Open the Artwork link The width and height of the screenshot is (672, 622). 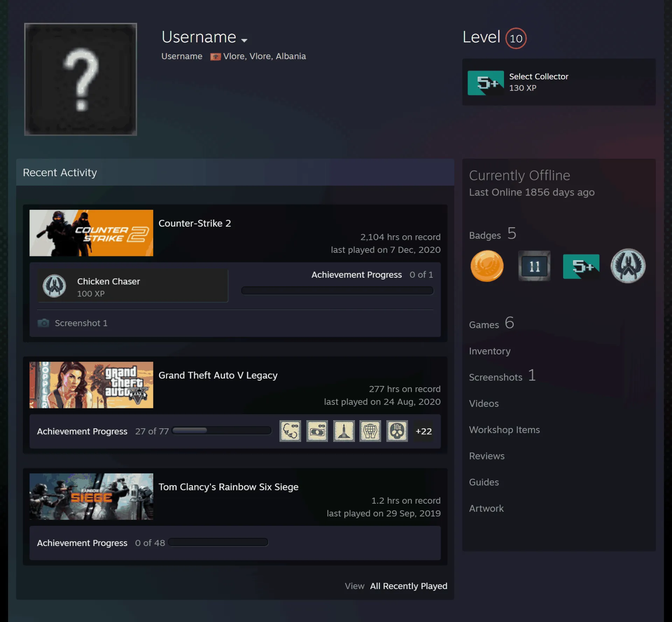point(486,509)
